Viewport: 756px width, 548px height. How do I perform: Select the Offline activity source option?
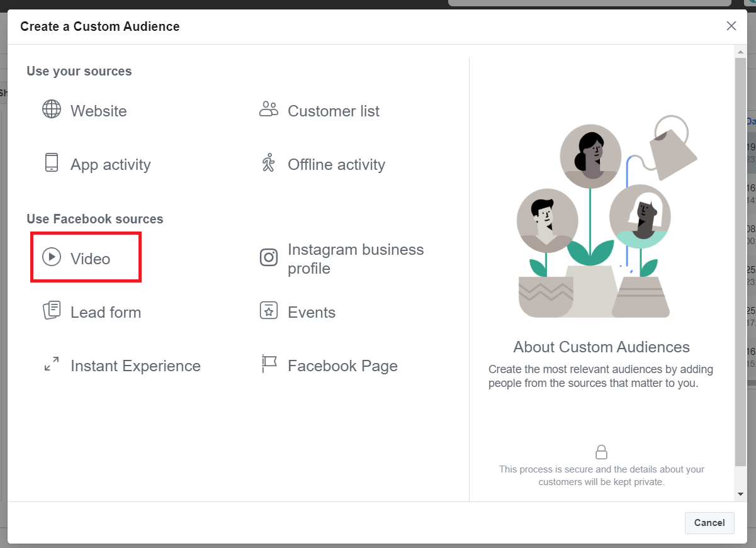[x=336, y=165]
